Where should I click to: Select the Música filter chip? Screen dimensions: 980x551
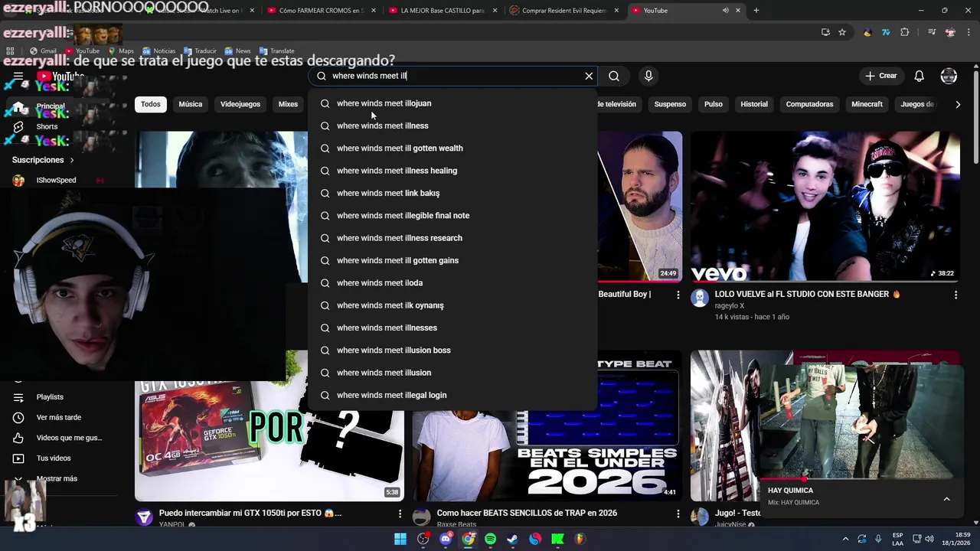[x=191, y=104]
